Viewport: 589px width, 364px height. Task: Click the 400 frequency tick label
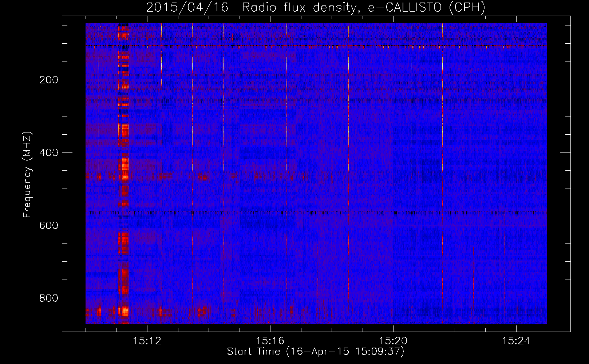49,153
